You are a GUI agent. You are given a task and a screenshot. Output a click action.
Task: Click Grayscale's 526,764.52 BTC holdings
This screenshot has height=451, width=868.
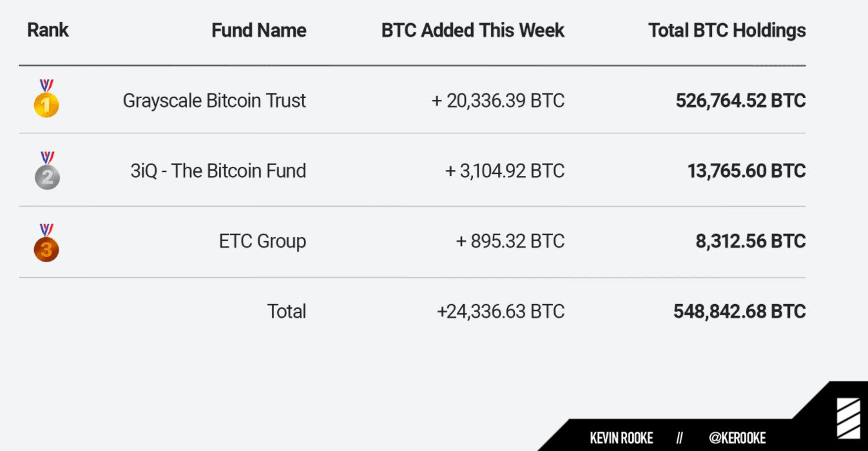point(740,101)
